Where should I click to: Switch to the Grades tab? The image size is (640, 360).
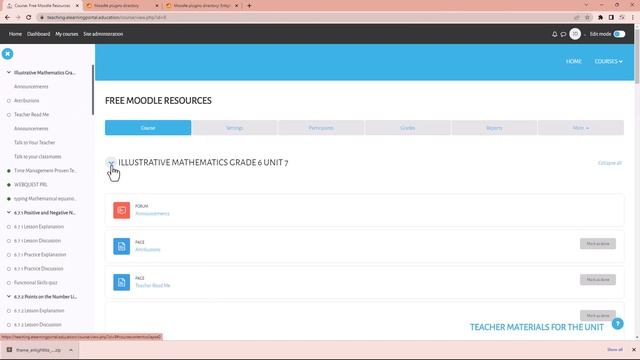pyautogui.click(x=407, y=128)
